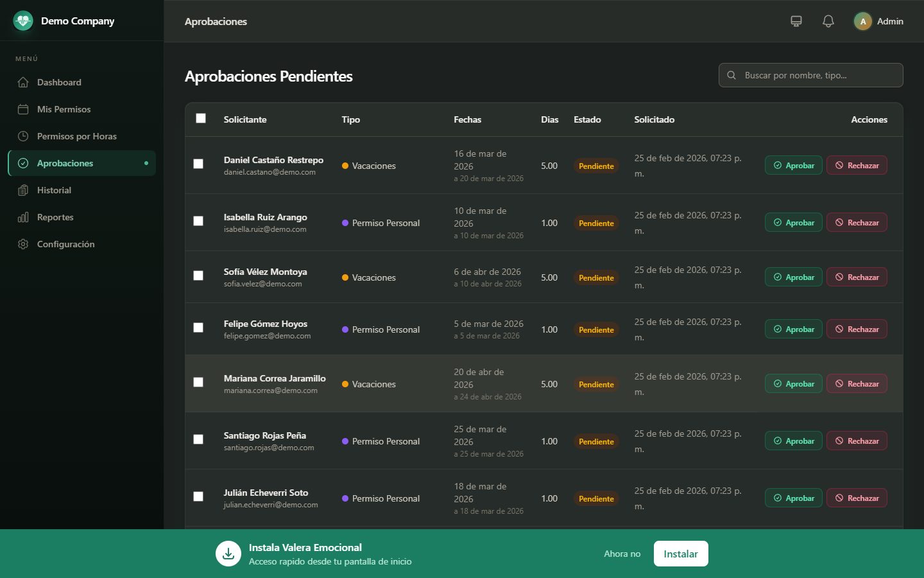
Task: Tick the checkbox for Santiago Rojas Peña
Action: pos(198,439)
